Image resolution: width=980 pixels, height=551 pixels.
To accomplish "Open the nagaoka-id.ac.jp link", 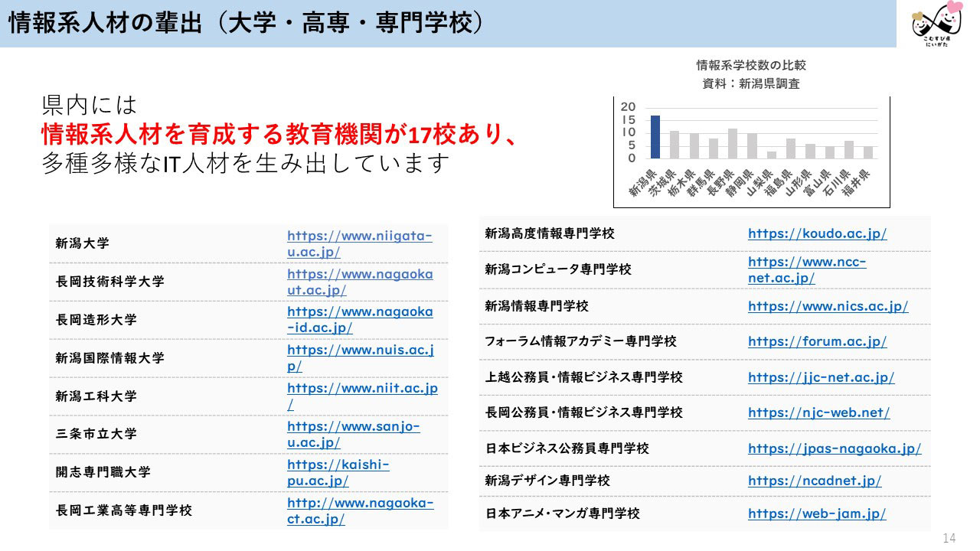I will coord(360,319).
